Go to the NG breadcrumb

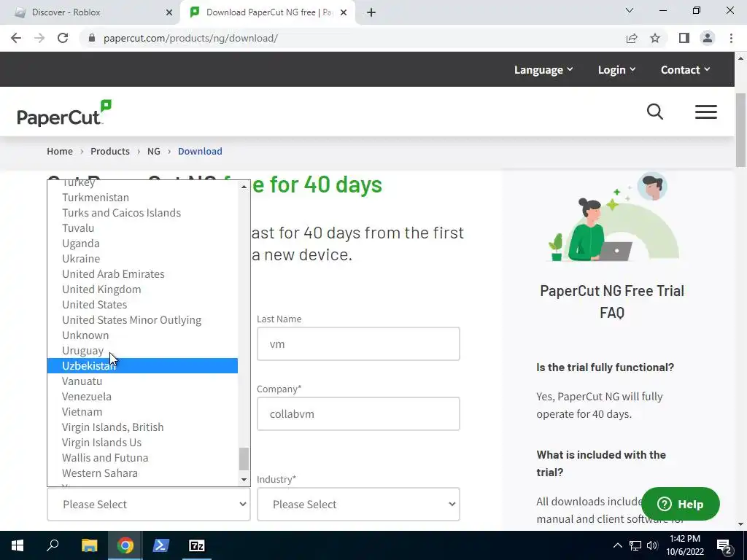pyautogui.click(x=153, y=151)
